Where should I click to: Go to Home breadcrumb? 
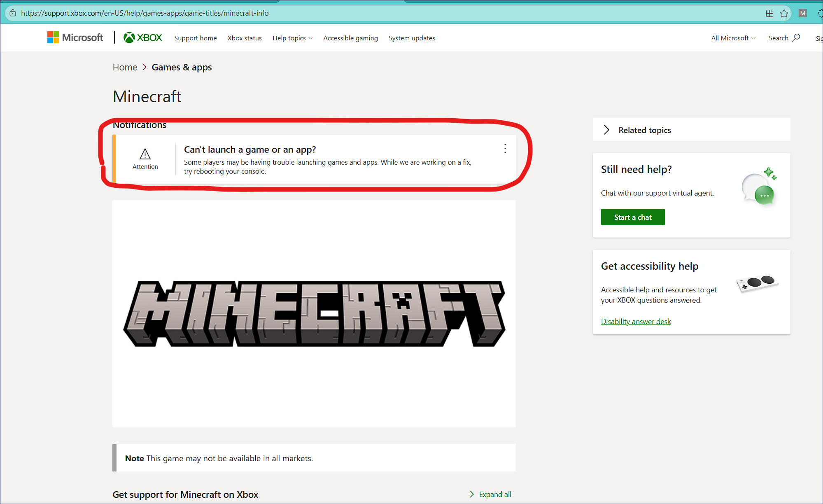coord(125,67)
